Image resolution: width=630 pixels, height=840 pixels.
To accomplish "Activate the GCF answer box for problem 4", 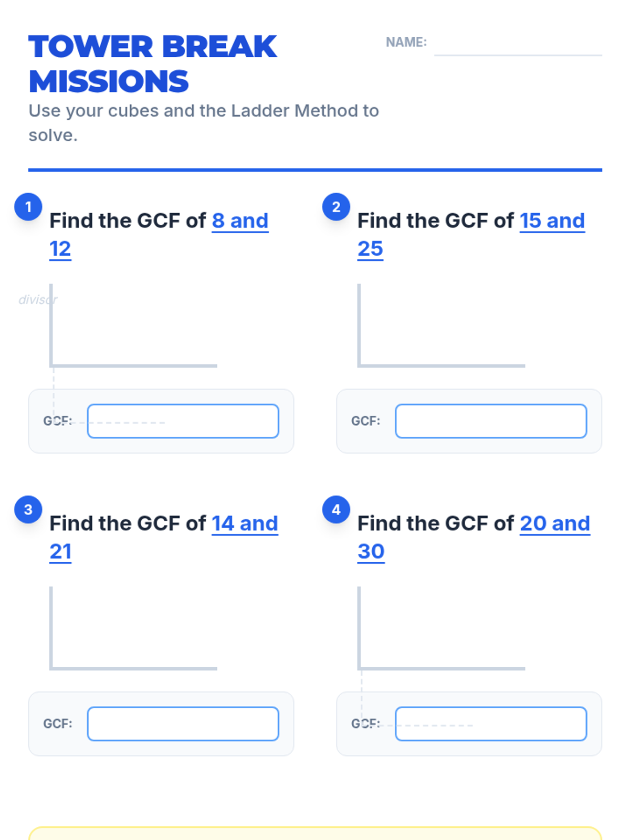I will [x=491, y=724].
